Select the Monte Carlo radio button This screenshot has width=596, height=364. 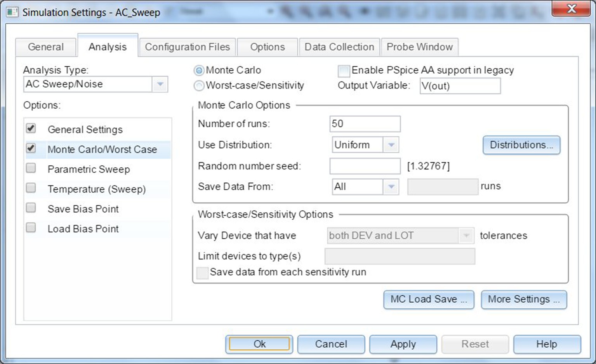click(199, 71)
